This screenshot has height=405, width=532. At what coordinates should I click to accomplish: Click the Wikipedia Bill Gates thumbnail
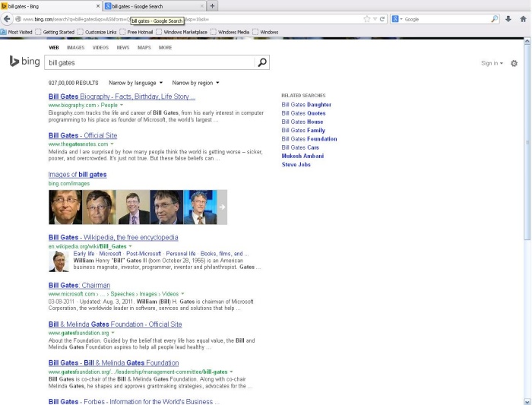59,261
